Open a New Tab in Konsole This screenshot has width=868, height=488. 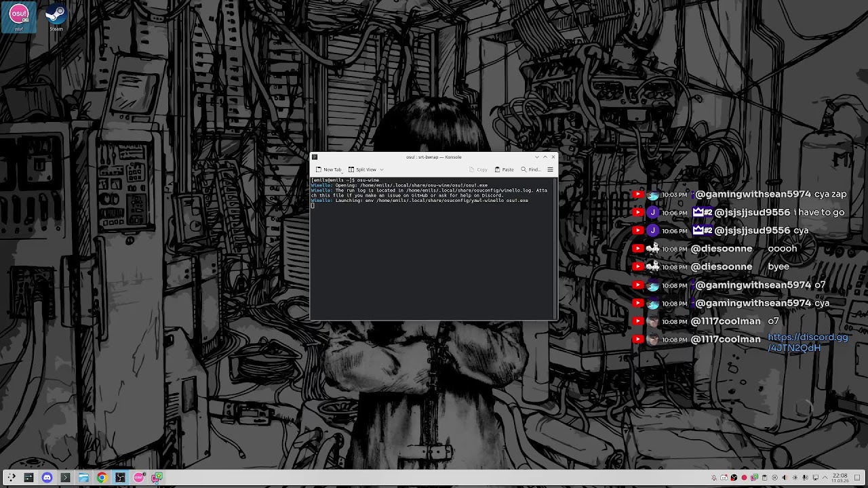(x=329, y=169)
